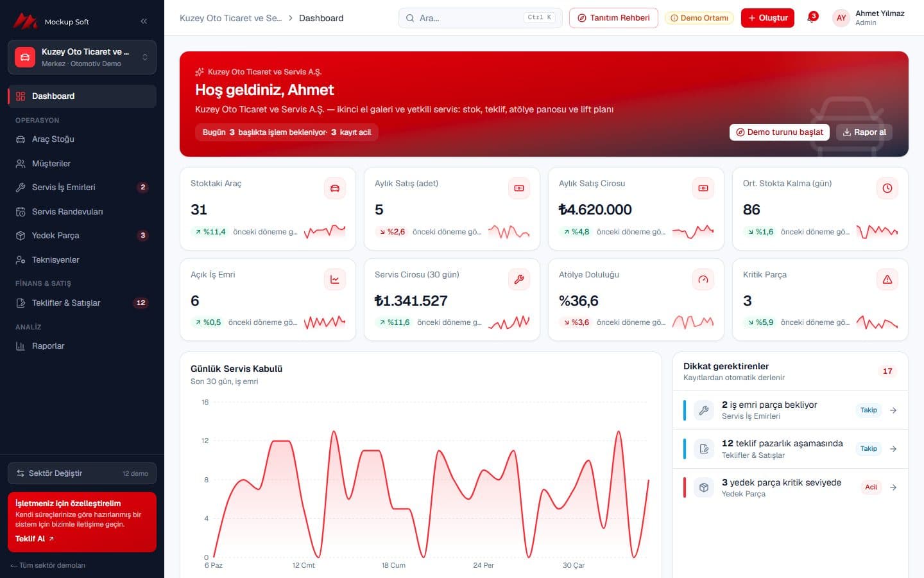
Task: Click the 17 count badge in Dikkat gerektirenler
Action: tap(887, 371)
